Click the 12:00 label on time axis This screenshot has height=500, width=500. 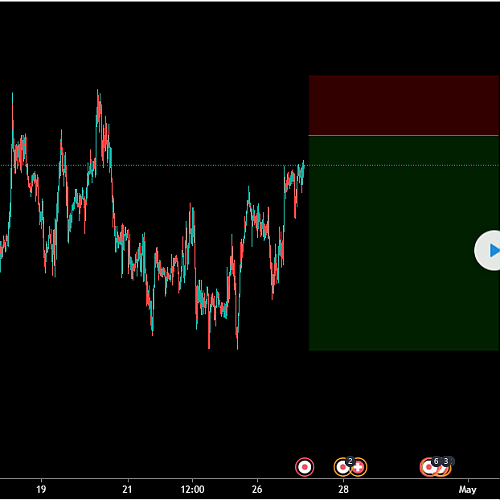(192, 489)
